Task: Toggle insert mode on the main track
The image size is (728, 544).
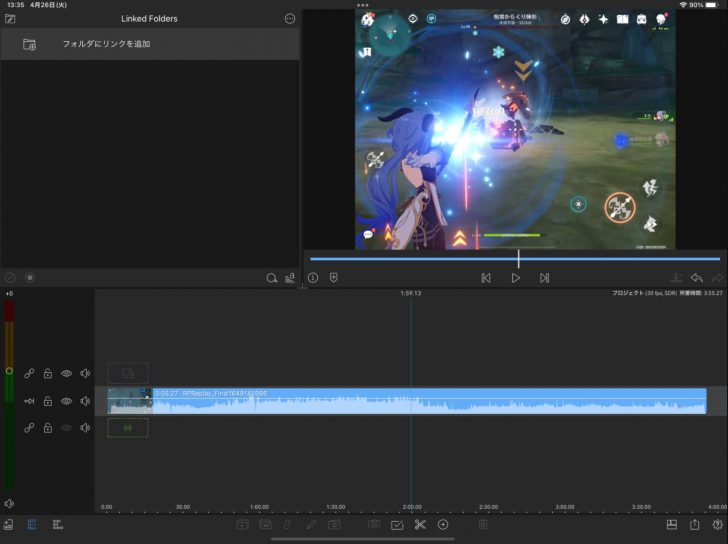Action: (x=29, y=401)
